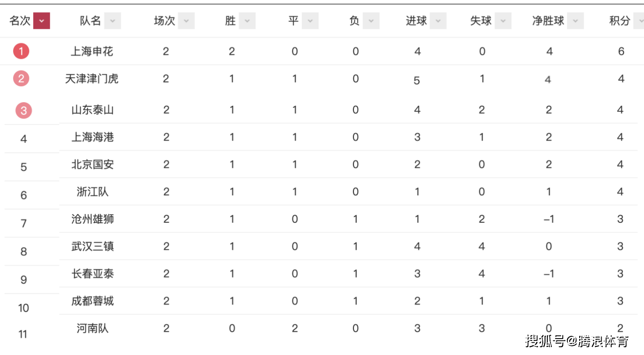Click the 河南队 team cell
This screenshot has height=355, width=644.
click(92, 329)
